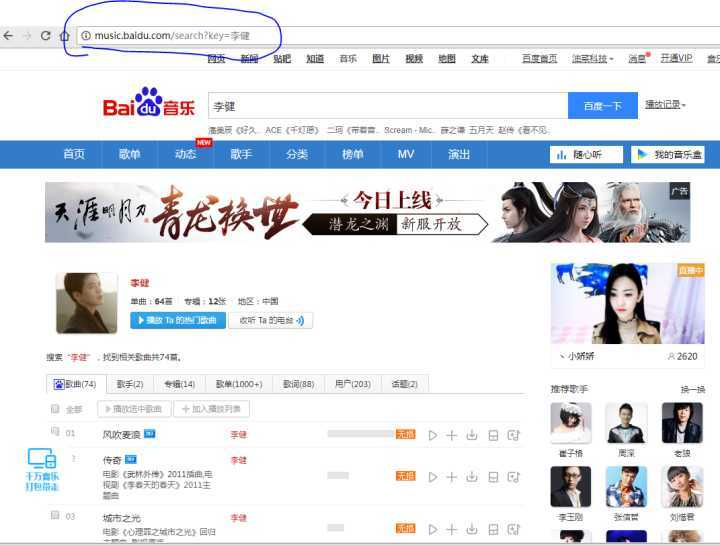Open the 开通VIP link
This screenshot has width=720, height=545.
click(676, 58)
